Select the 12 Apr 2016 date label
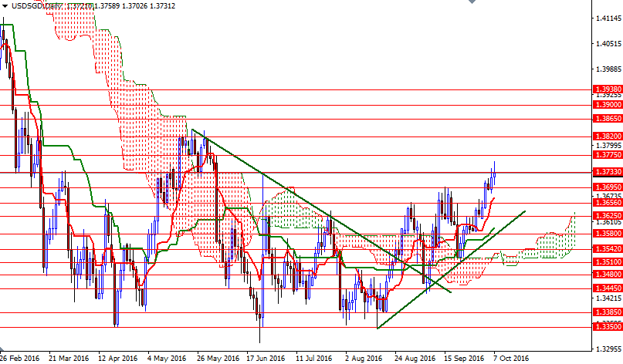Image resolution: width=623 pixels, height=364 pixels. click(117, 359)
